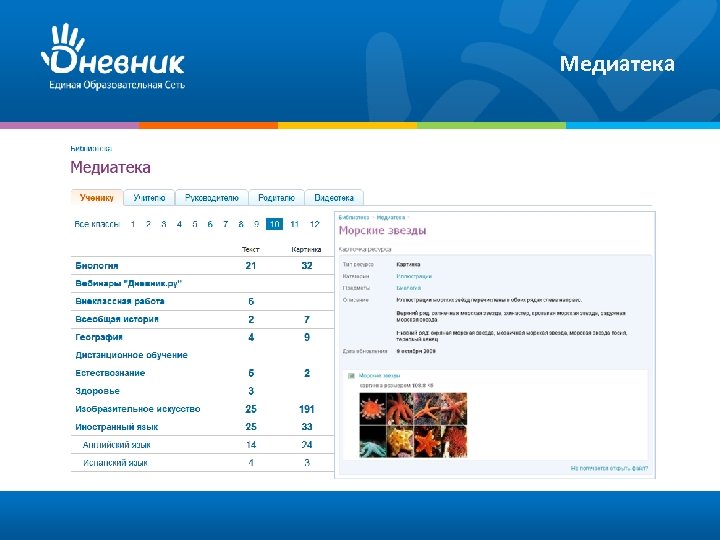Click Естествознание text count 5
Screen dimensions: 720x540
[251, 373]
